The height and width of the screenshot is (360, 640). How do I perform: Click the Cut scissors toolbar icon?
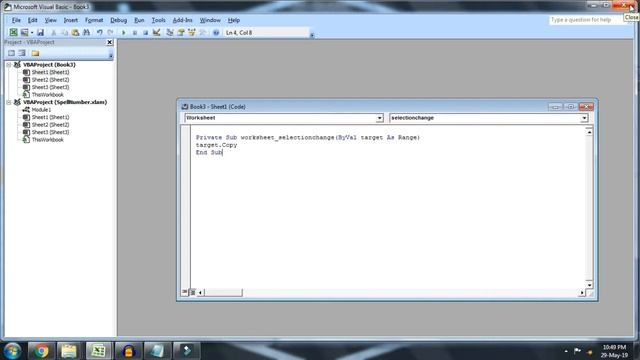point(53,32)
